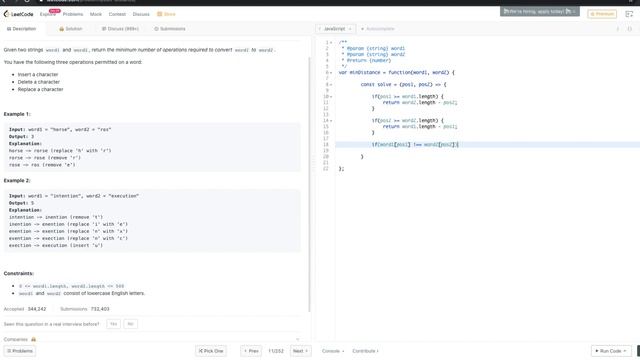Go to the Prev problem
Viewport: 640px width, 360px height.
tap(251, 351)
